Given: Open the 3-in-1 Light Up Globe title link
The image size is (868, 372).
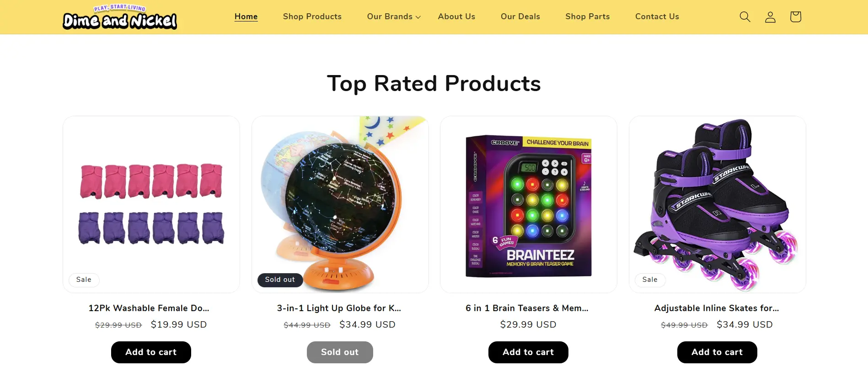Looking at the screenshot, I should [x=339, y=308].
